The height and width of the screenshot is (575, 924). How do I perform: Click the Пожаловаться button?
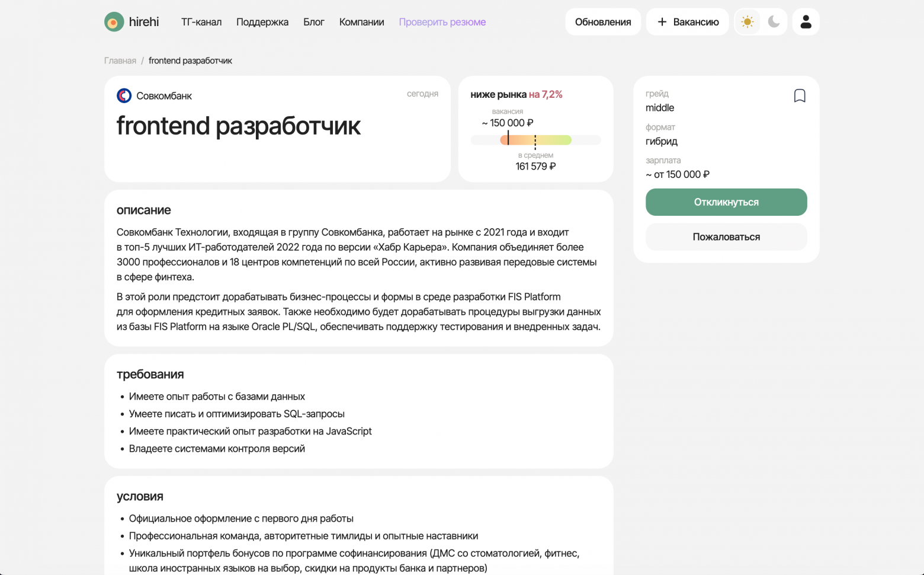pos(726,237)
